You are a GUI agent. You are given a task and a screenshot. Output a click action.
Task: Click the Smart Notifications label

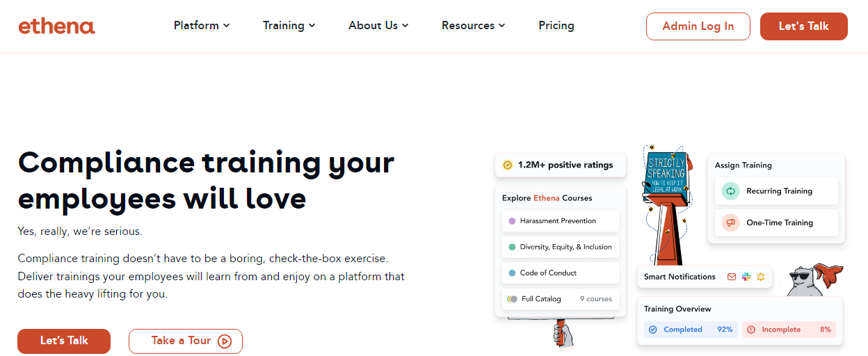[680, 277]
